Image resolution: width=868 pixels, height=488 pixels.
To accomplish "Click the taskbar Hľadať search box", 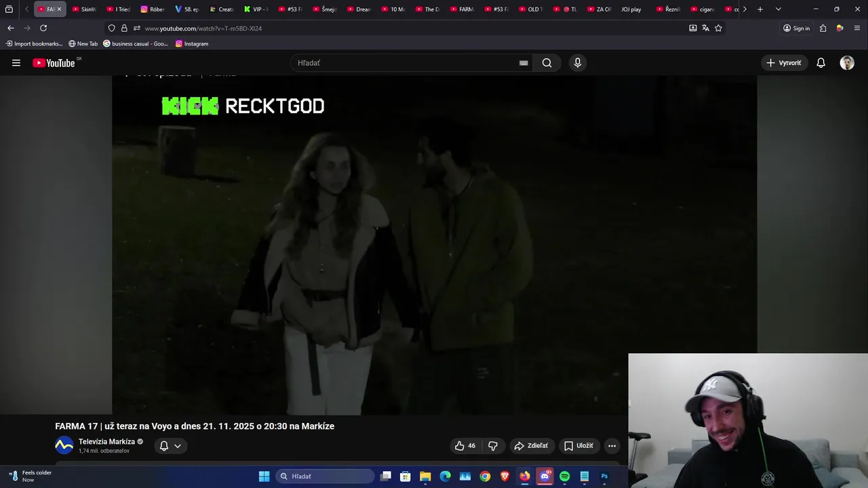I will coord(325,476).
